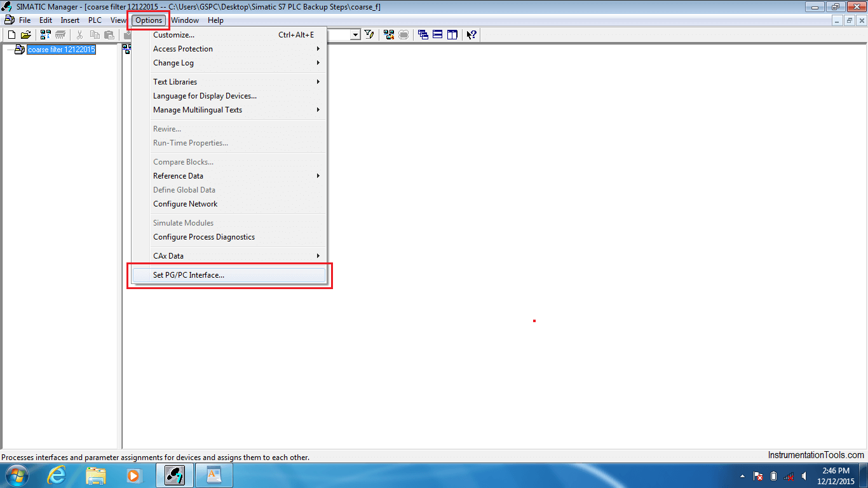Open the Insert menu
The height and width of the screenshot is (488, 868).
click(x=70, y=20)
